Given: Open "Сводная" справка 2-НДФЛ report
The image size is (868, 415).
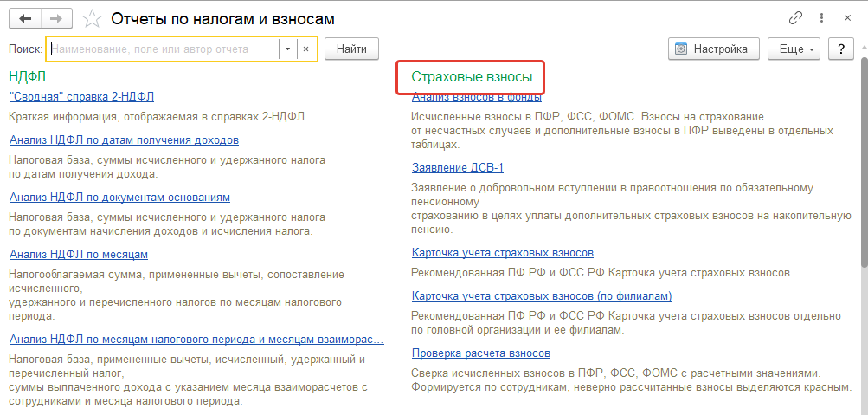Looking at the screenshot, I should [x=82, y=96].
